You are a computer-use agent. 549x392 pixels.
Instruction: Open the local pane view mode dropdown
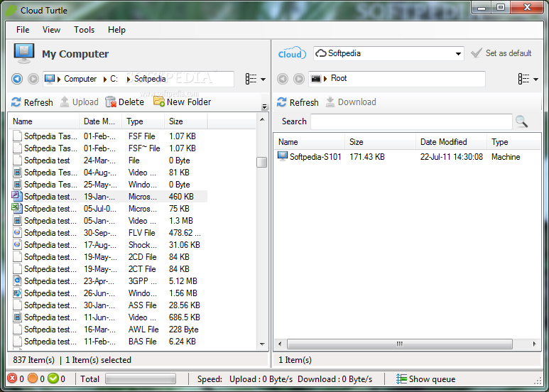(x=263, y=79)
